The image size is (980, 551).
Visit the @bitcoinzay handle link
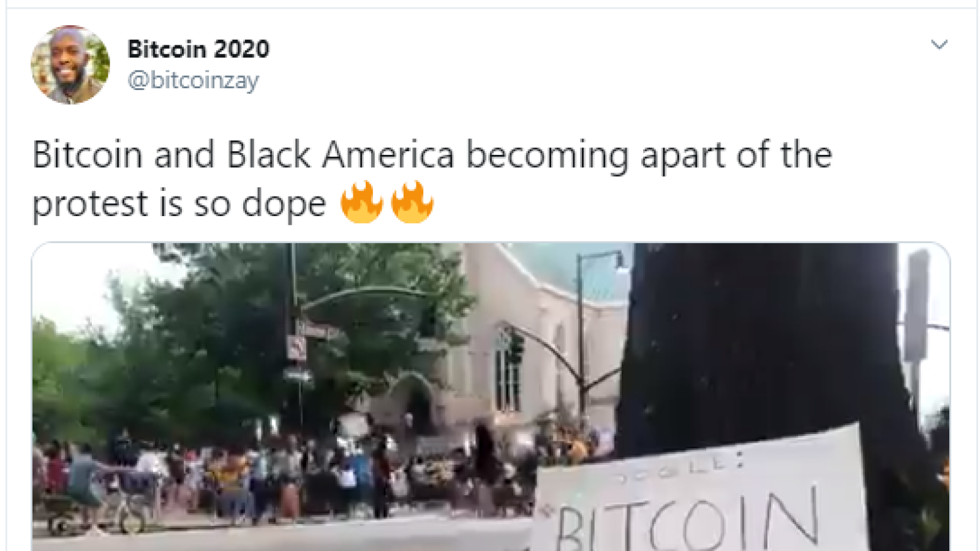193,80
